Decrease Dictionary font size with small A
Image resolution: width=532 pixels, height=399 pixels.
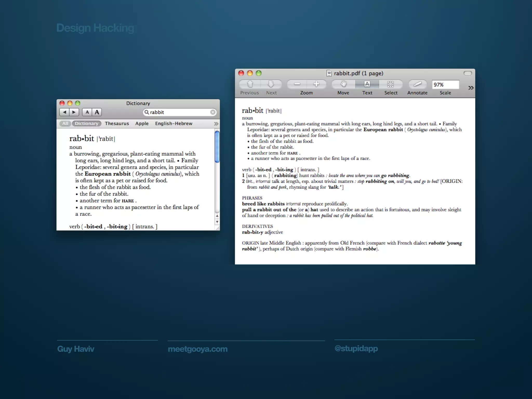point(87,112)
